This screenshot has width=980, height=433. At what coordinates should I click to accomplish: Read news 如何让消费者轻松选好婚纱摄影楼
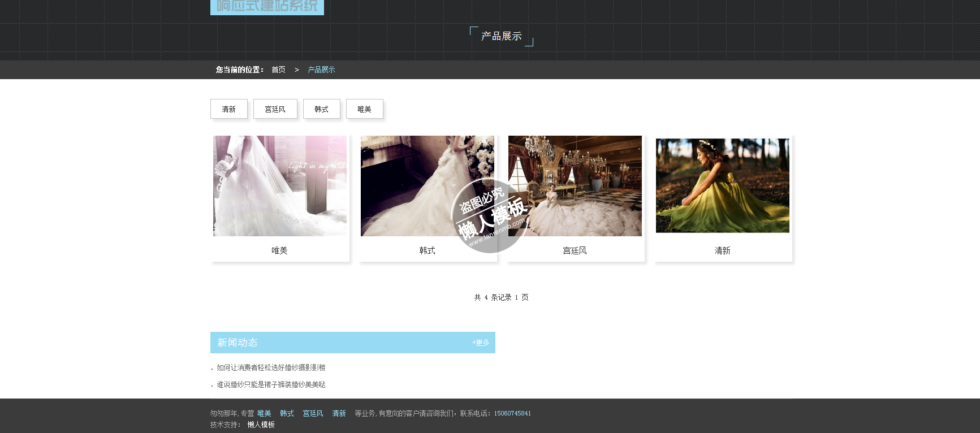(x=271, y=367)
